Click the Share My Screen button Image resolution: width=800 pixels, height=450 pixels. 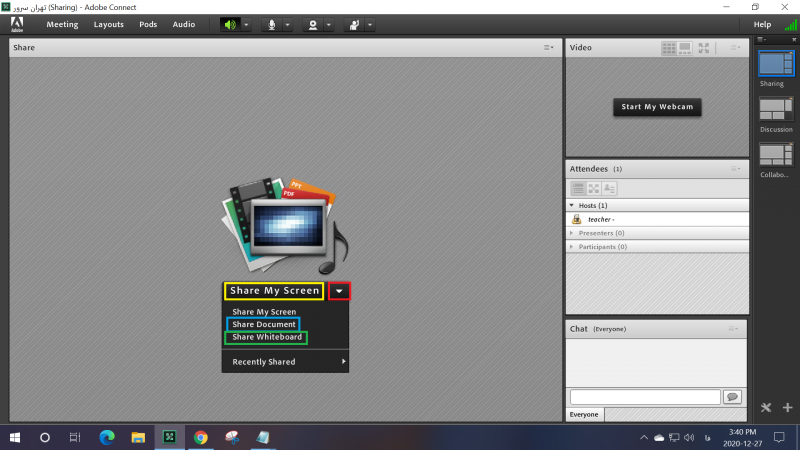(274, 291)
